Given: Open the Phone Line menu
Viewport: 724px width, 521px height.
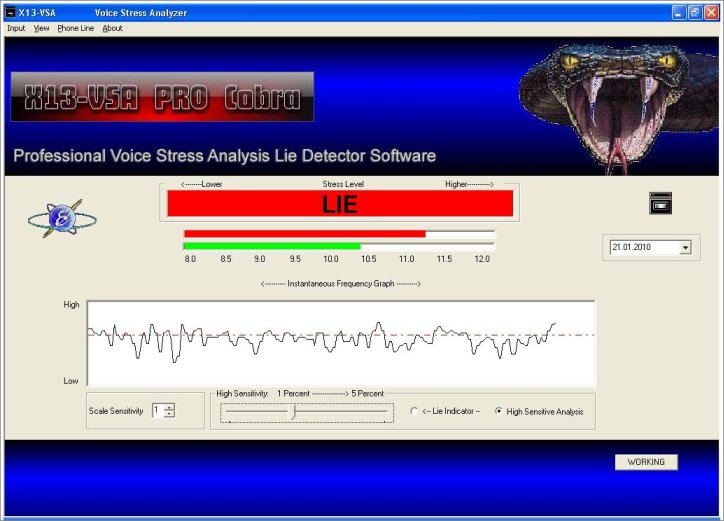Looking at the screenshot, I should [x=75, y=28].
